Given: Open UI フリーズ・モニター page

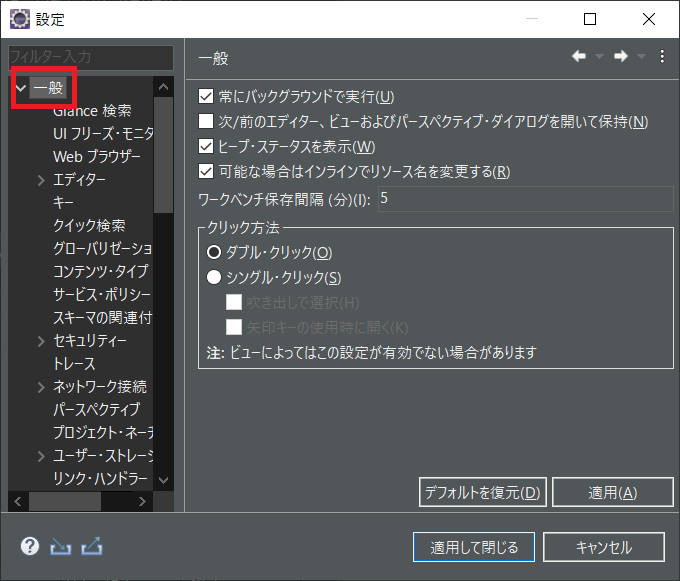Looking at the screenshot, I should (103, 134).
